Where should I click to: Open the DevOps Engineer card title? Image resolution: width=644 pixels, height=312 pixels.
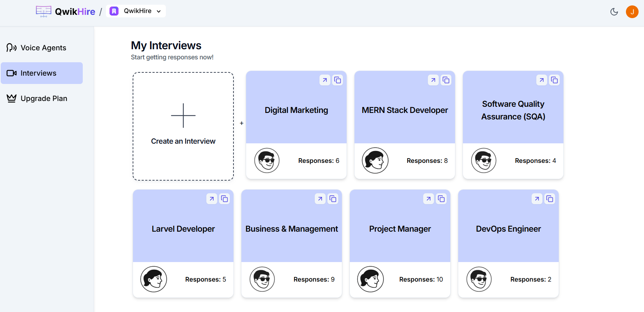(x=508, y=229)
